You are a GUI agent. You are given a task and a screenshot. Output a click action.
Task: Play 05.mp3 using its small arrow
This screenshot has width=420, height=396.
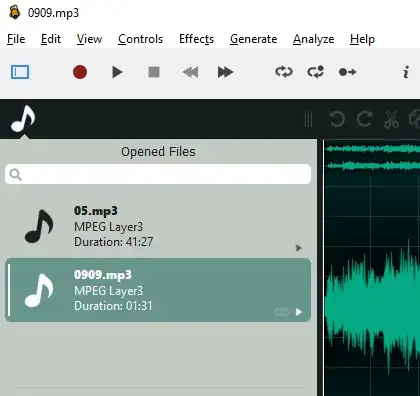[x=299, y=248]
